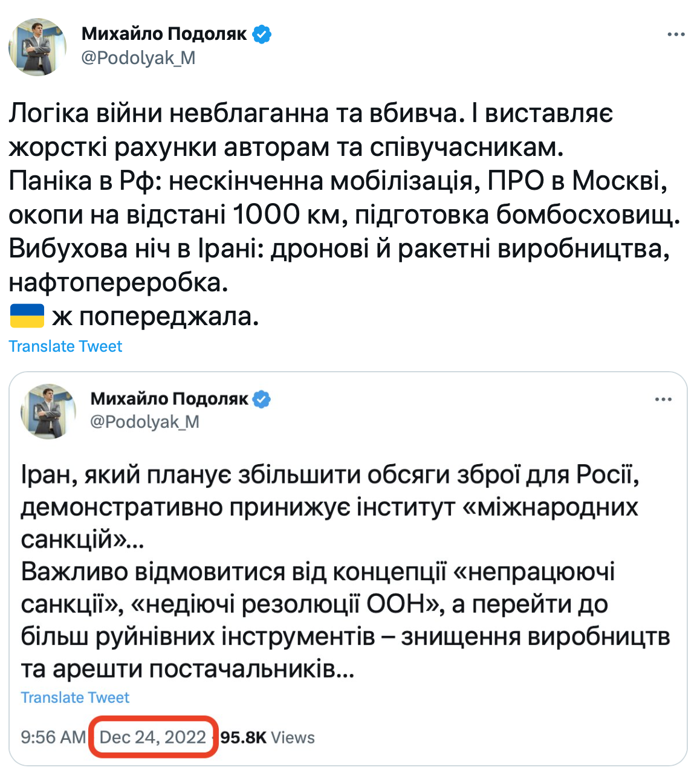Image resolution: width=700 pixels, height=770 pixels.
Task: Open the quoted tweet's three-dot more menu
Action: point(663,400)
